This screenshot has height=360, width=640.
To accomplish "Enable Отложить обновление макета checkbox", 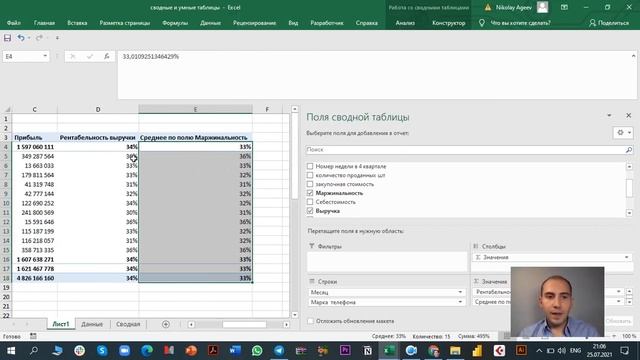I will [311, 321].
